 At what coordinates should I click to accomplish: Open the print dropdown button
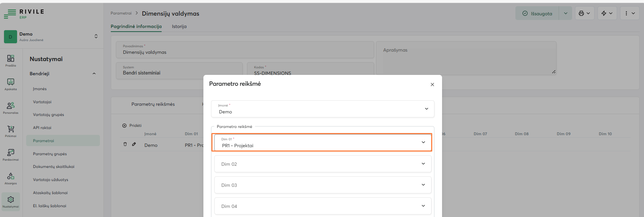point(584,13)
